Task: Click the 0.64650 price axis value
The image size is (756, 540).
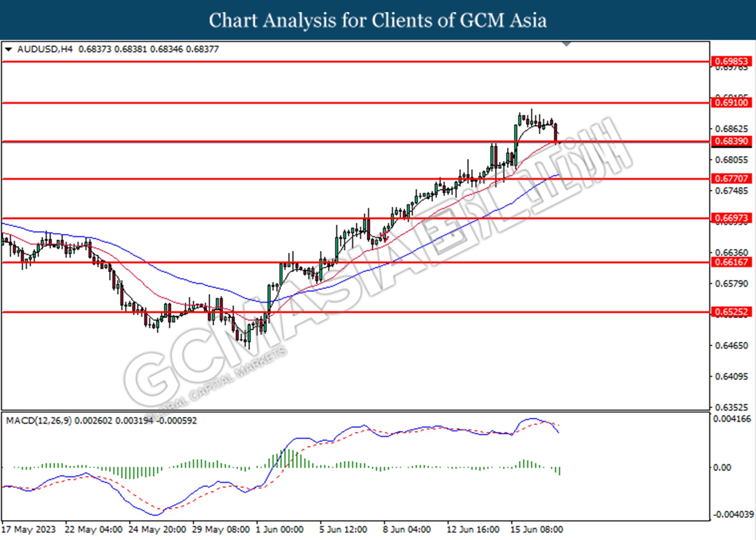Action: pos(731,346)
